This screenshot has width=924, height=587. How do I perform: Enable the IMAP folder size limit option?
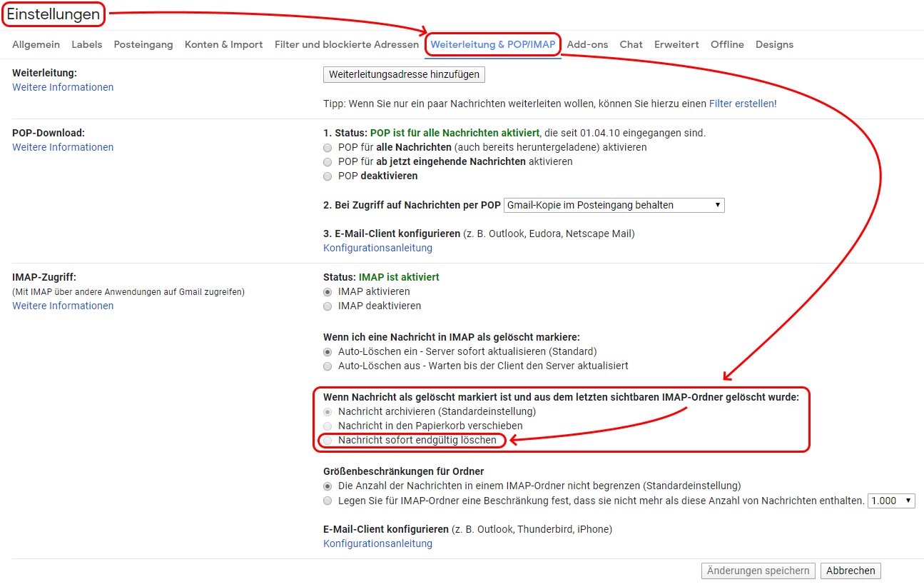(328, 501)
